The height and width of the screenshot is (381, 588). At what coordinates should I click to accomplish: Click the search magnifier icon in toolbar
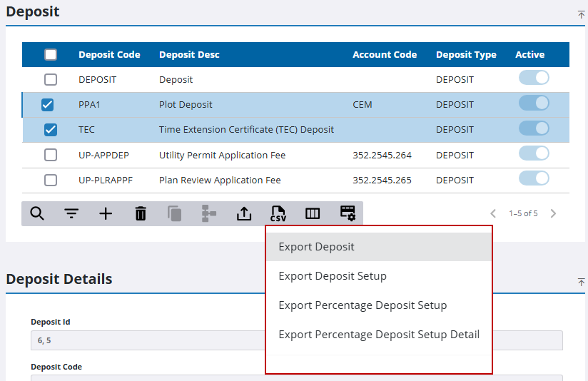37,213
